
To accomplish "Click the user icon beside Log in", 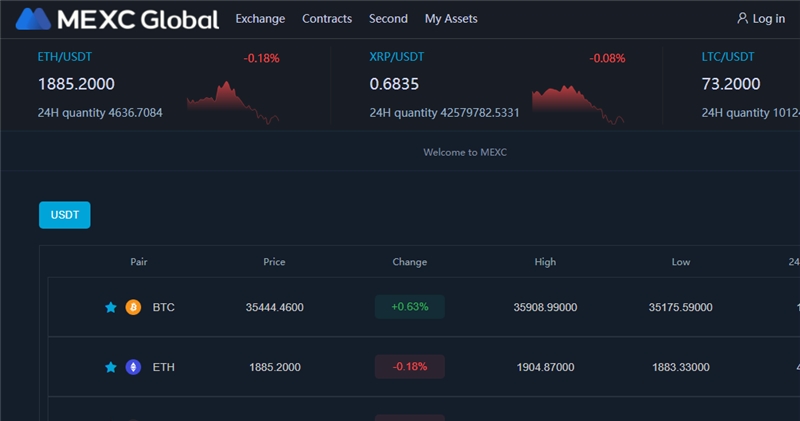I will click(742, 18).
